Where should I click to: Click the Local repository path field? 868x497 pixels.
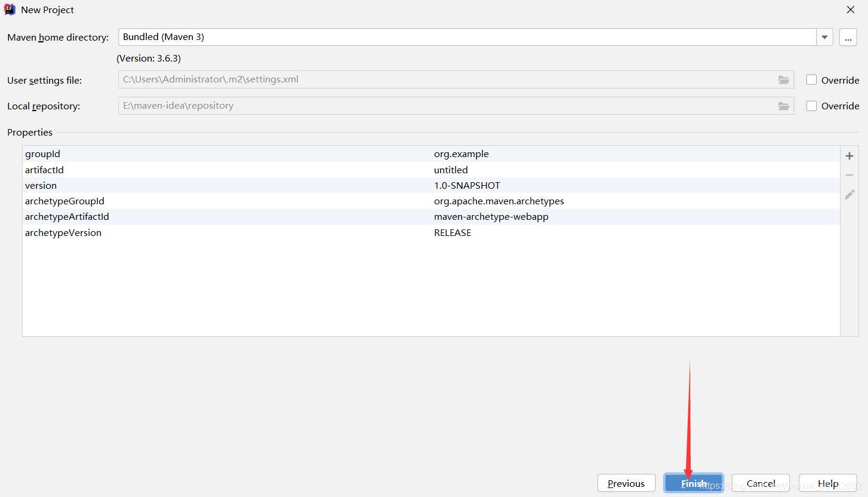(456, 106)
